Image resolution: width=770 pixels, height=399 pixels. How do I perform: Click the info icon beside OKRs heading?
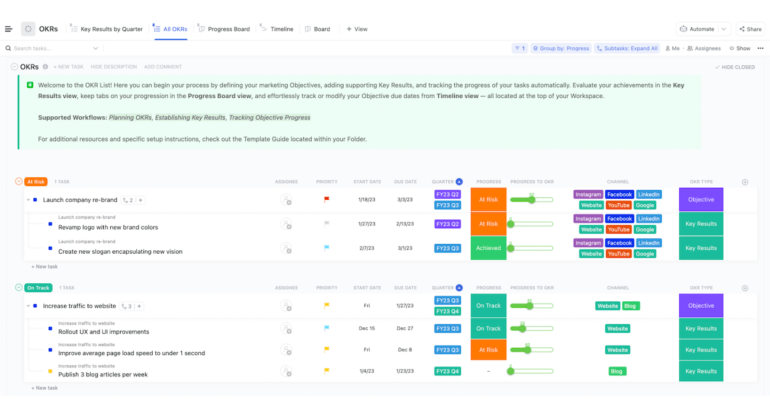pyautogui.click(x=45, y=67)
